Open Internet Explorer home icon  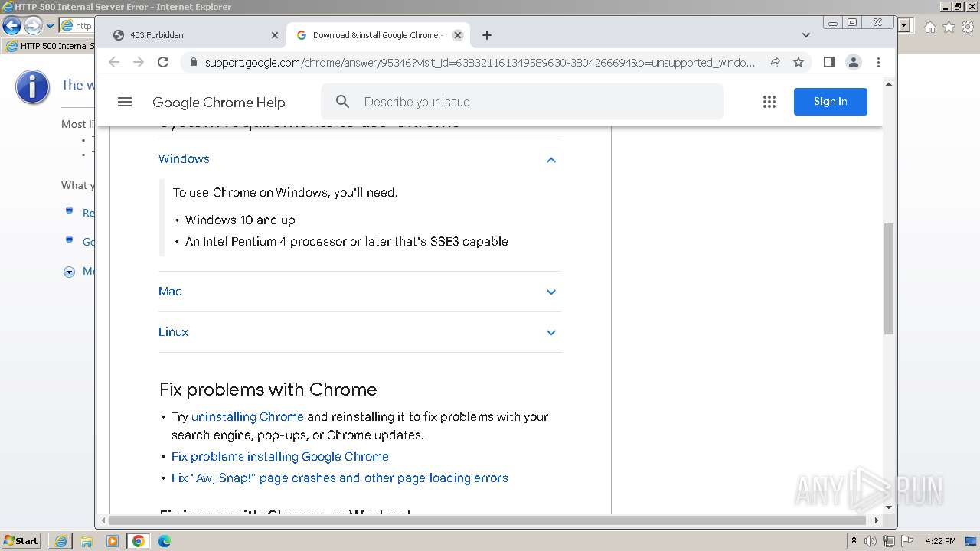pos(929,27)
